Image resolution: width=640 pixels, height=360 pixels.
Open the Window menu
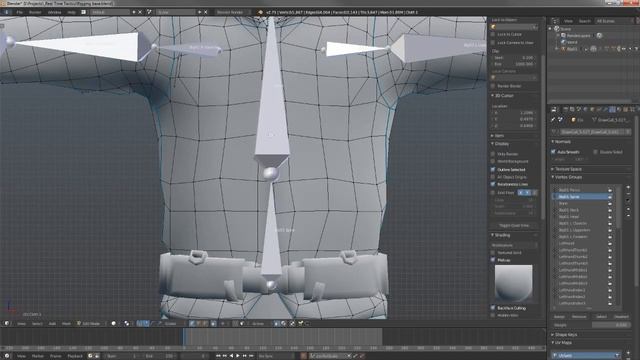[x=54, y=12]
